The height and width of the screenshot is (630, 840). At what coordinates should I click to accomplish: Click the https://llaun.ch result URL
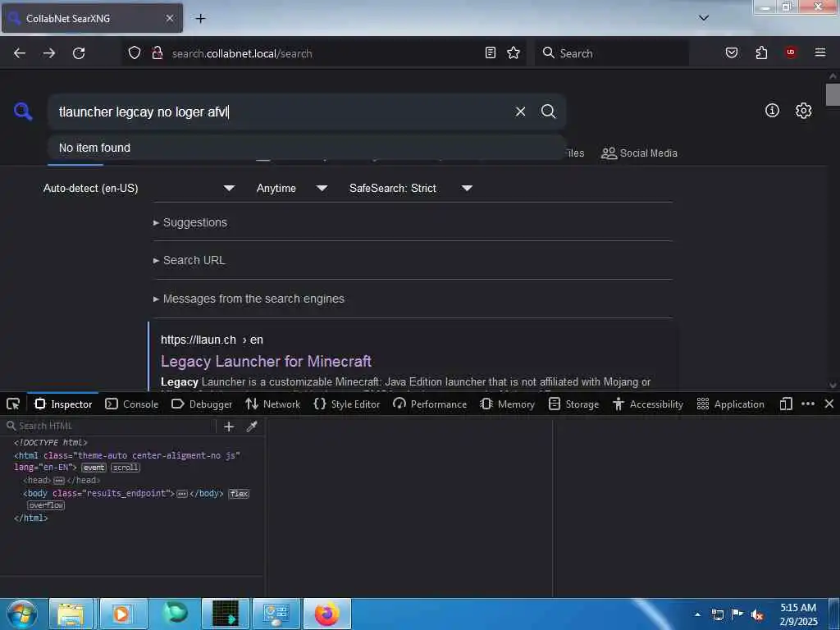(x=212, y=340)
